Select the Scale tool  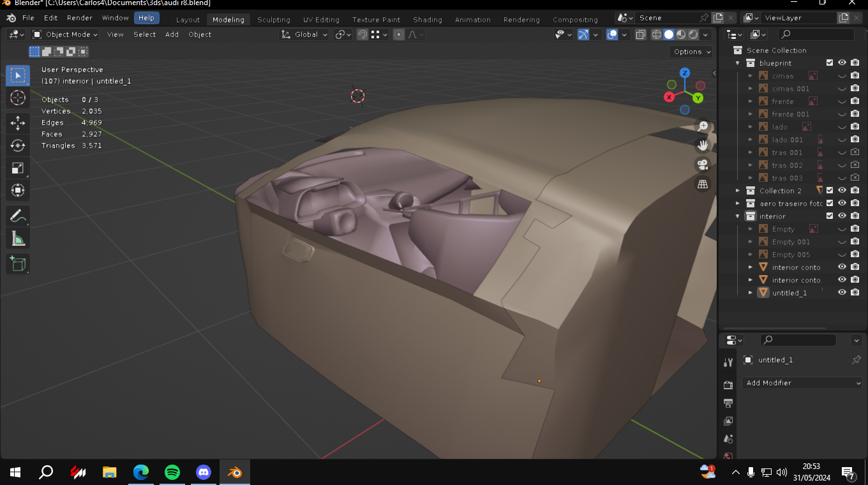18,168
